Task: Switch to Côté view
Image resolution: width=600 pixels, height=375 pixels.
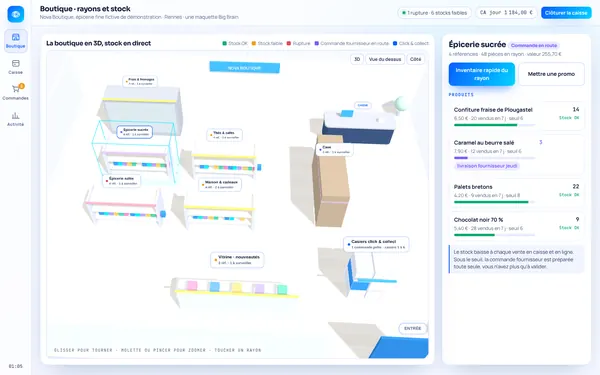Action: coord(416,59)
